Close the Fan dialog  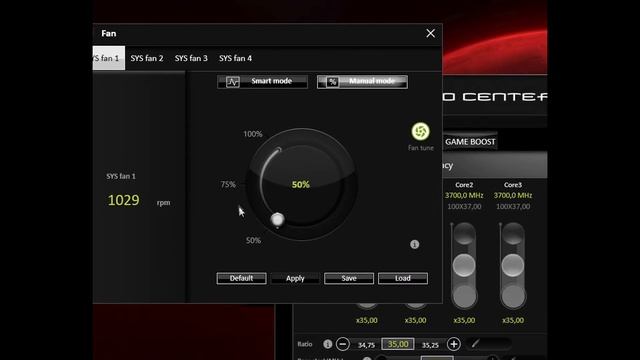pos(430,33)
